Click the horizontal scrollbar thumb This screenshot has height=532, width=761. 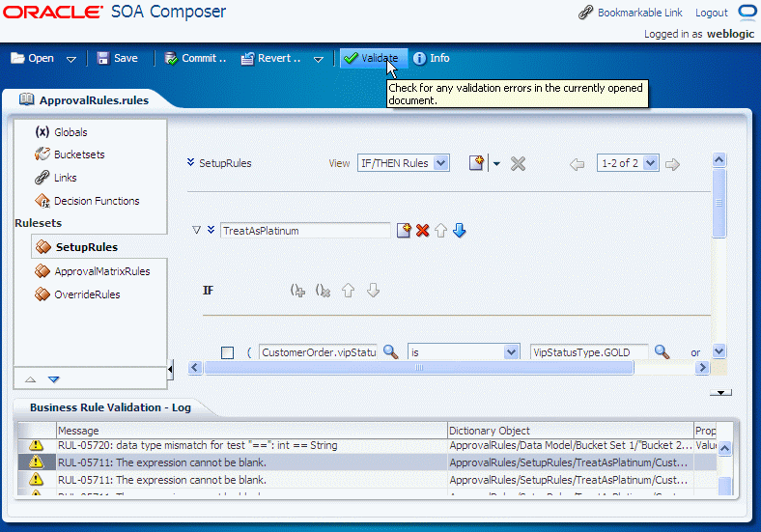(419, 368)
